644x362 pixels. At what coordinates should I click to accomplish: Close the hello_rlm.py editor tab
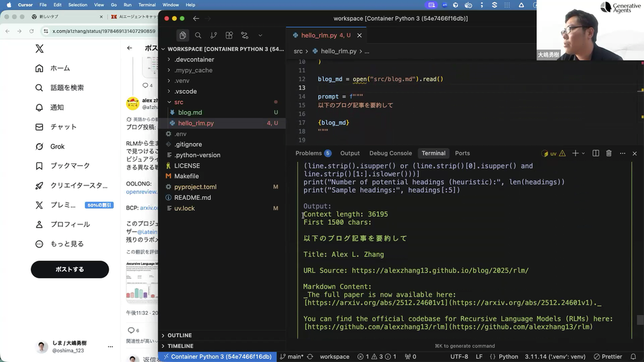pyautogui.click(x=359, y=35)
